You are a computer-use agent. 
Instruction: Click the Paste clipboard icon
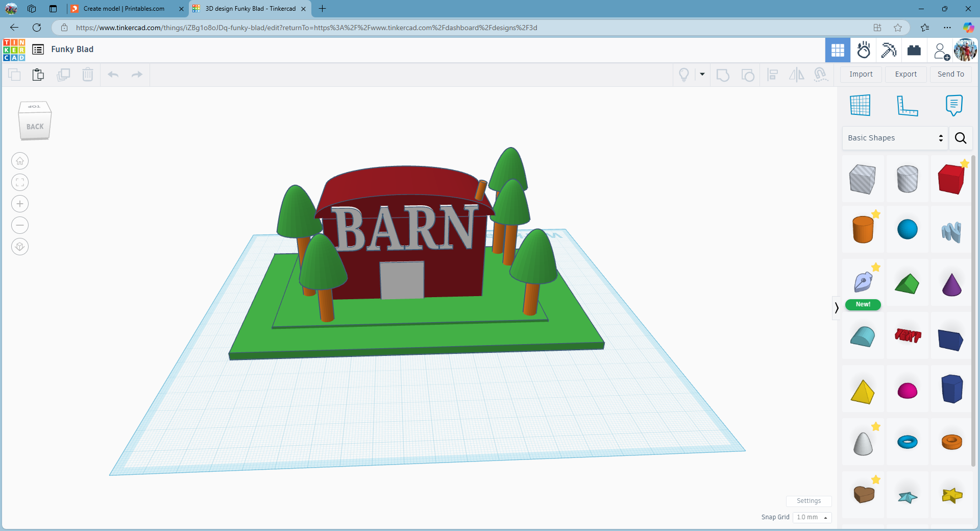38,75
